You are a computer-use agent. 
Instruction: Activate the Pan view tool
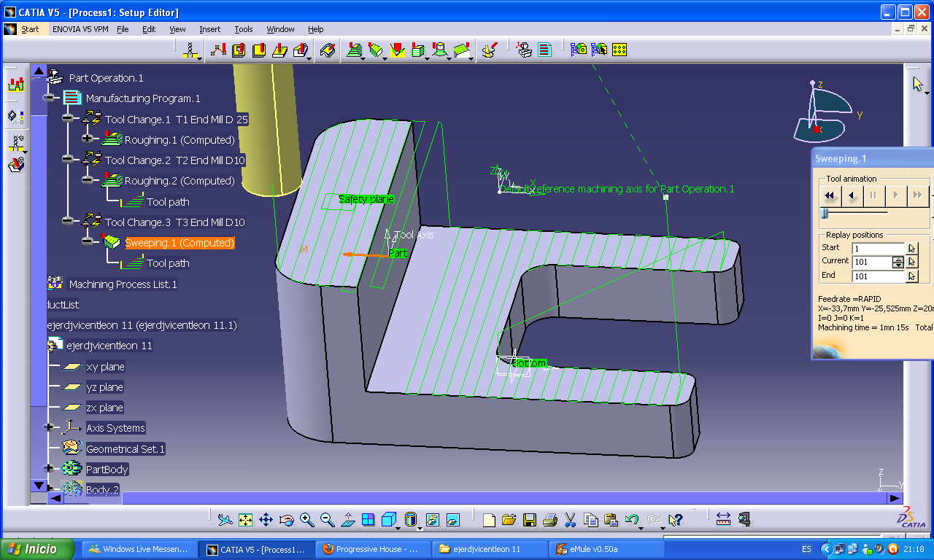(266, 520)
